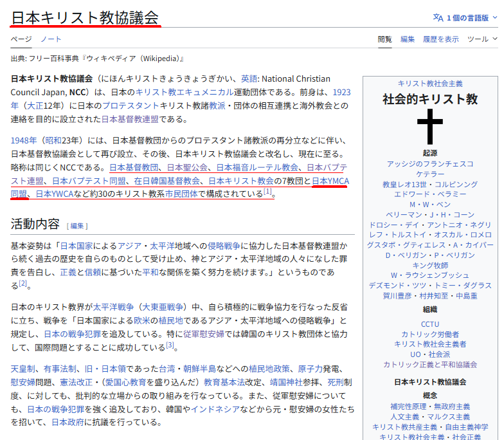Follow the プロテスタント link
The height and width of the screenshot is (440, 504).
tap(130, 105)
